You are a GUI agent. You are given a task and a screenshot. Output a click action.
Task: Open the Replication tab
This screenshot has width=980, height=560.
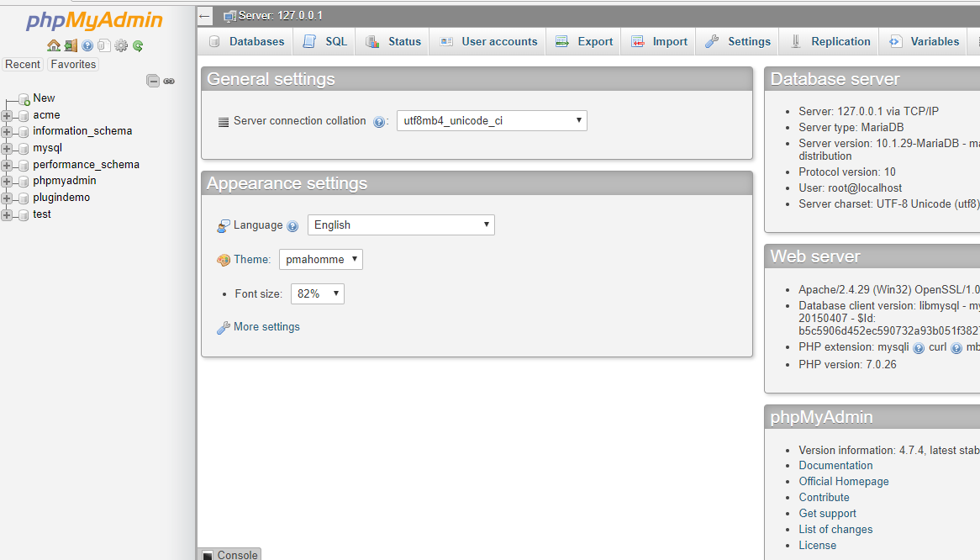point(830,42)
